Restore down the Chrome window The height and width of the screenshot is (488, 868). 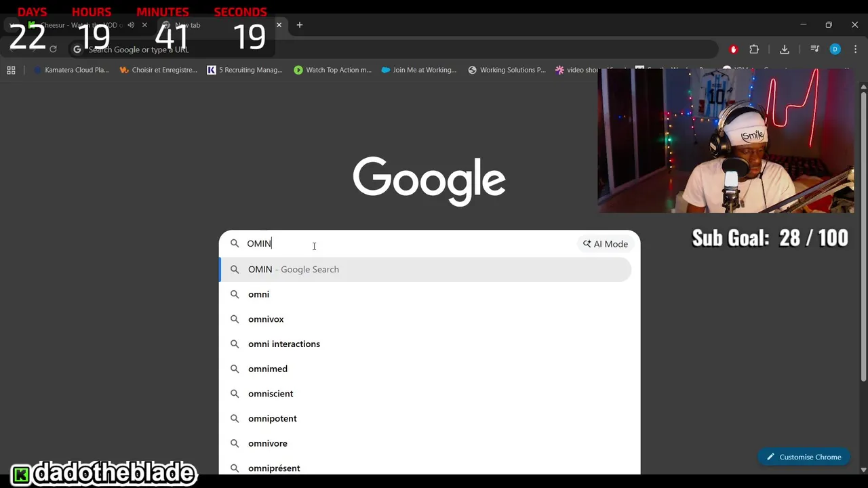coord(829,25)
